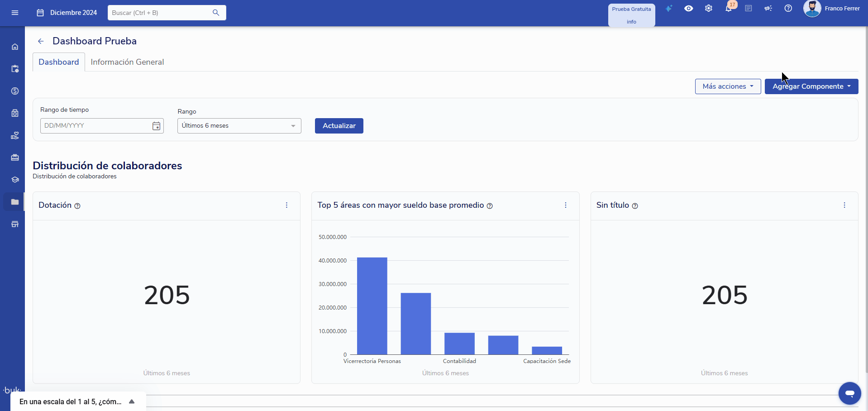Viewport: 868px width, 411px height.
Task: Click the Rango de tiempo date field
Action: coord(96,126)
